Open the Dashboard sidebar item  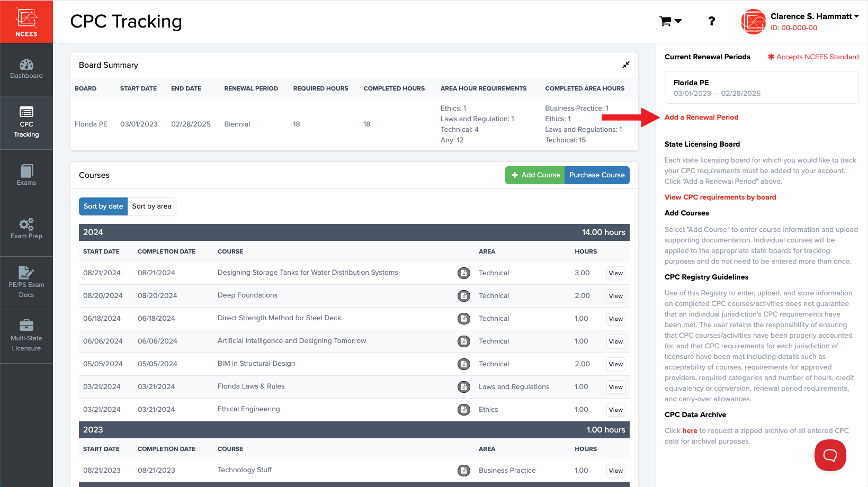tap(26, 69)
